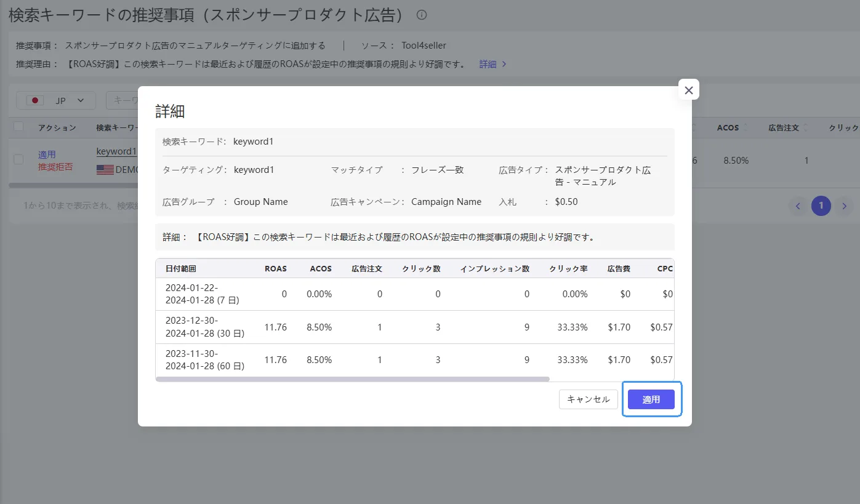Tick the header select-all checkbox
Screen dimensions: 860x504
pos(18,127)
